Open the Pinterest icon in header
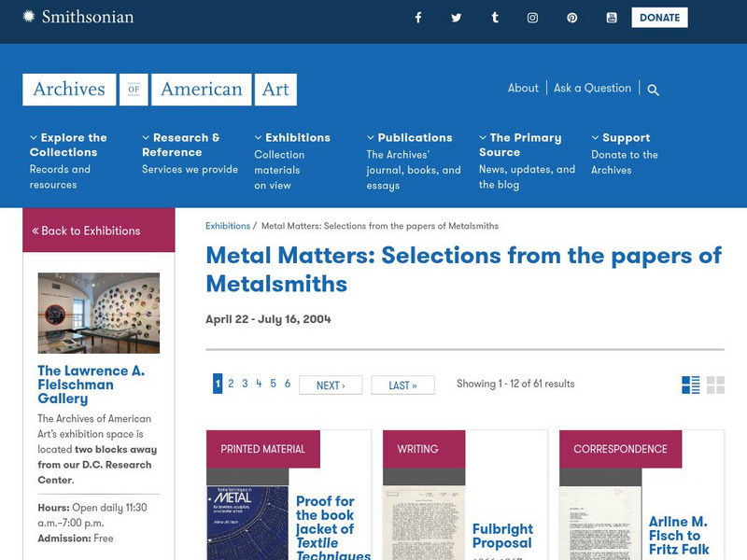This screenshot has height=560, width=747. (x=571, y=18)
